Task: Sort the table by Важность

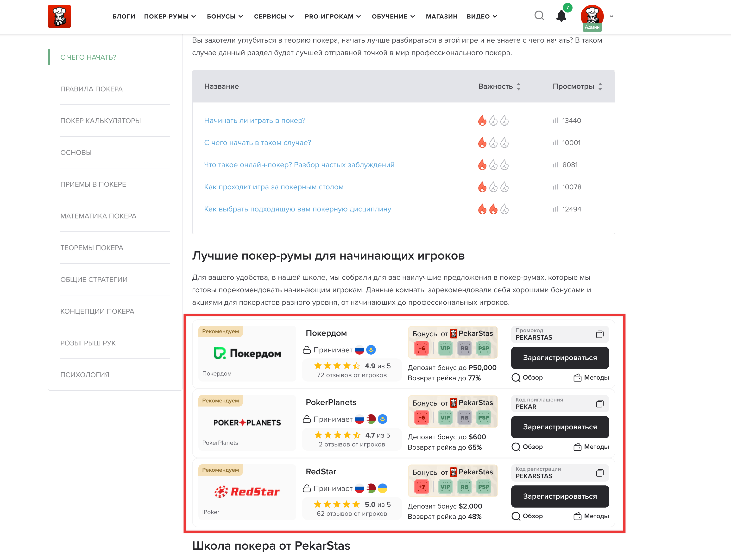Action: click(499, 86)
